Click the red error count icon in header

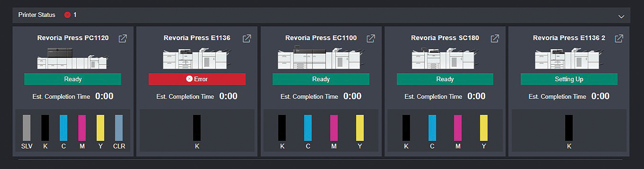(67, 15)
